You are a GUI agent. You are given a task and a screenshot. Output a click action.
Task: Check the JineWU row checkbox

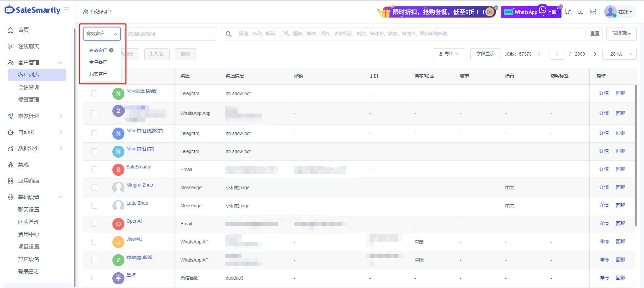[94, 242]
